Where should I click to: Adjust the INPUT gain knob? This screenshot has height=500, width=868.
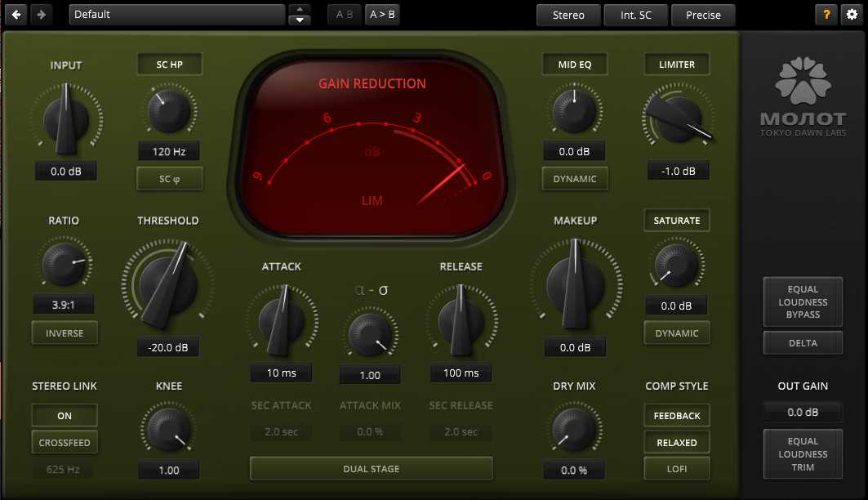pos(65,118)
